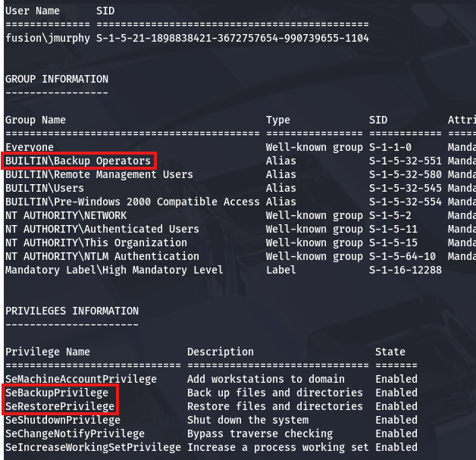Click the SeIncreaseWorkingSetPrivilege privilege name
The height and width of the screenshot is (460, 476).
click(90, 447)
